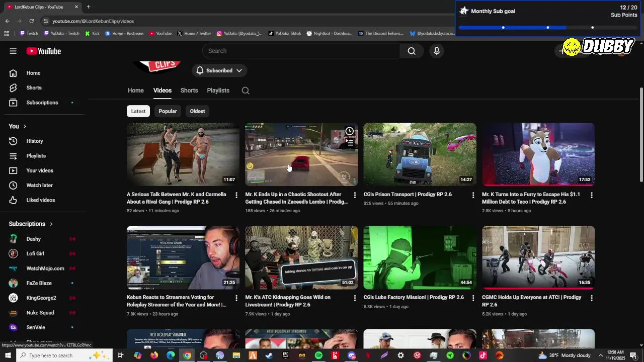The image size is (644, 362).
Task: Switch to channel Shorts tab
Action: coord(189,90)
